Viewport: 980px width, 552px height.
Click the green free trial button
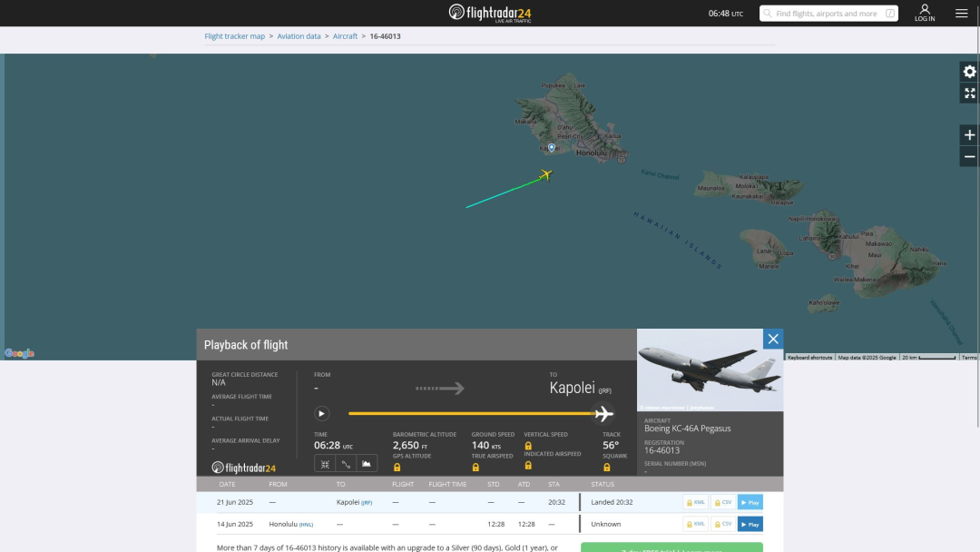pos(671,547)
